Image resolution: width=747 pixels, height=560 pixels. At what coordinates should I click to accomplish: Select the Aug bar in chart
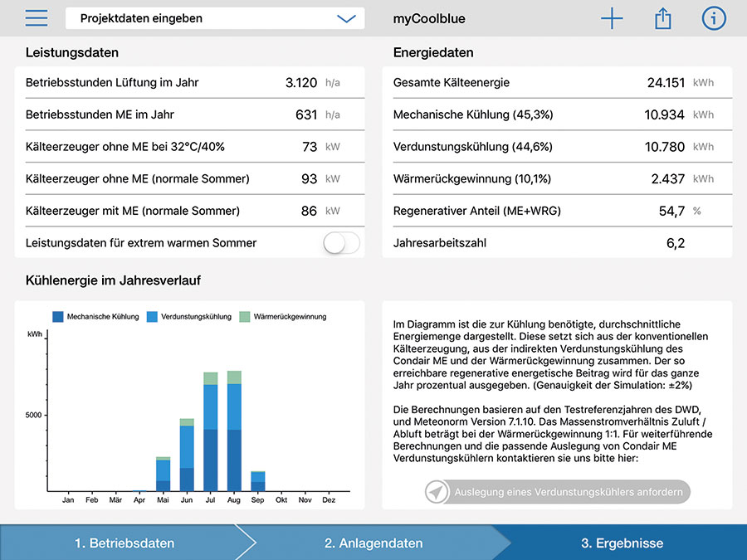tap(234, 431)
